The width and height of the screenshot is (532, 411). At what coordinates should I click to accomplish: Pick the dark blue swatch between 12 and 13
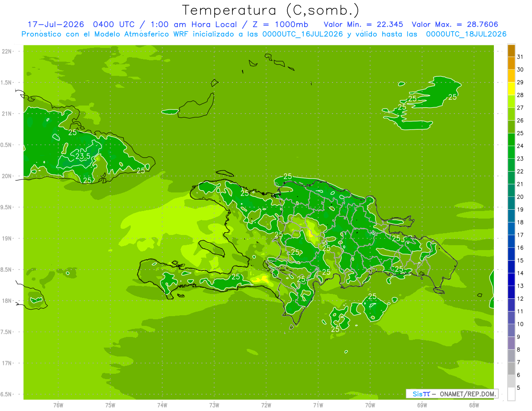pos(511,292)
